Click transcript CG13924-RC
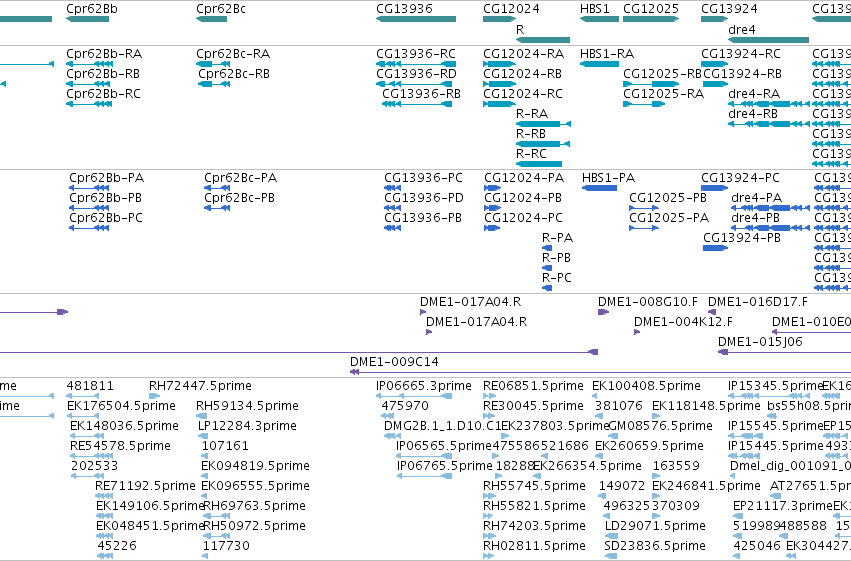The image size is (851, 561). tap(741, 54)
